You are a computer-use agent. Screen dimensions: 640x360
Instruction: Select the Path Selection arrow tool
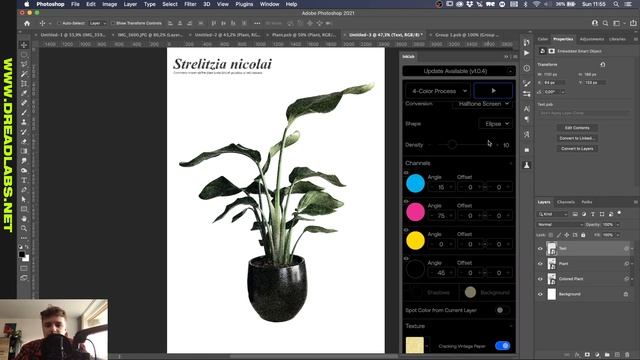tap(24, 199)
